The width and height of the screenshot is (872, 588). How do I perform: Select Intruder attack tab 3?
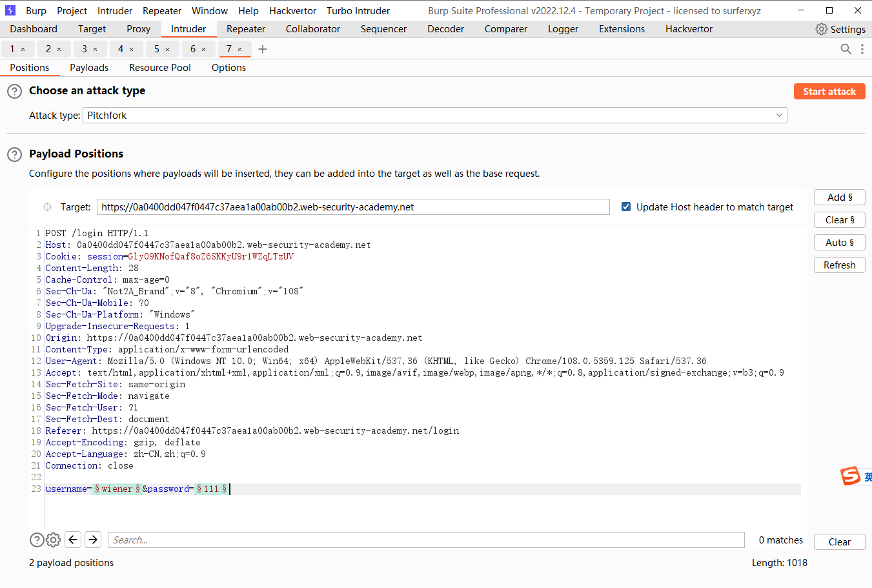click(x=85, y=49)
